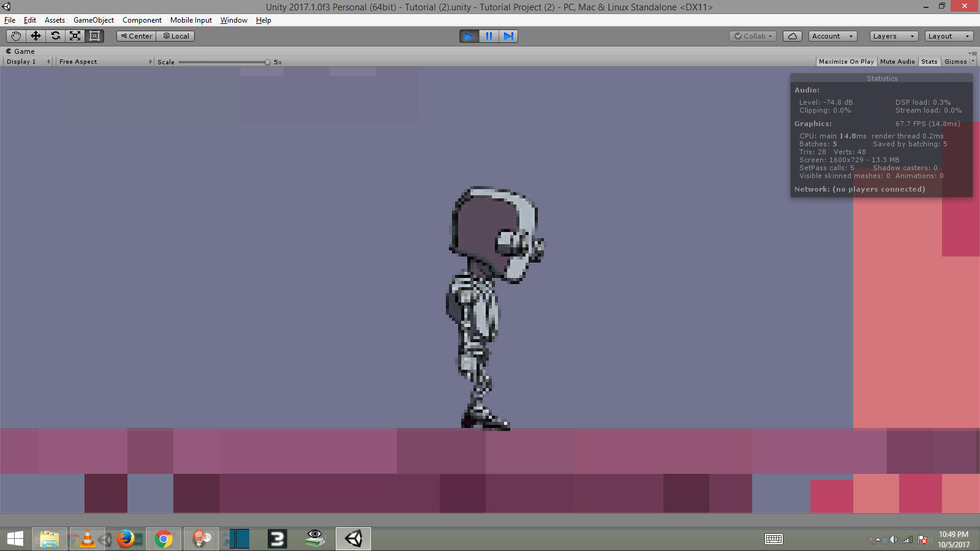Click the Batches: 5 statistic
The width and height of the screenshot is (980, 551).
[x=818, y=144]
